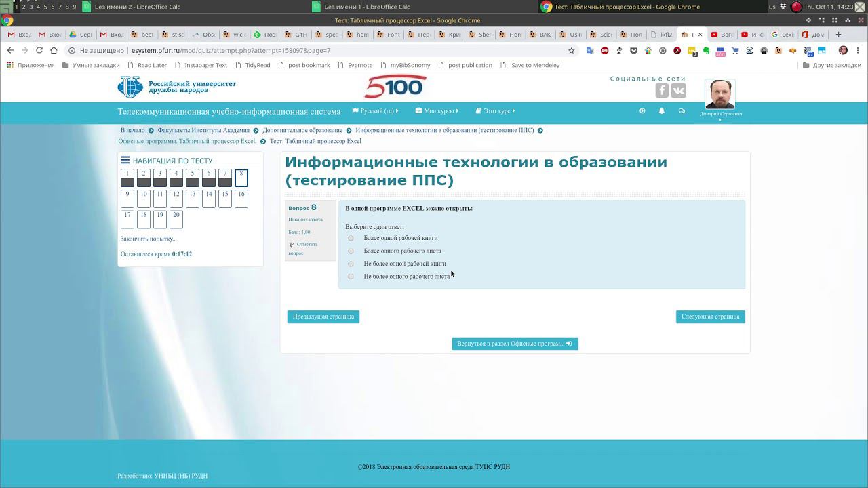Viewport: 868px width, 488px height.
Task: Select 'Более одного рабочего листа' answer
Action: tap(351, 251)
